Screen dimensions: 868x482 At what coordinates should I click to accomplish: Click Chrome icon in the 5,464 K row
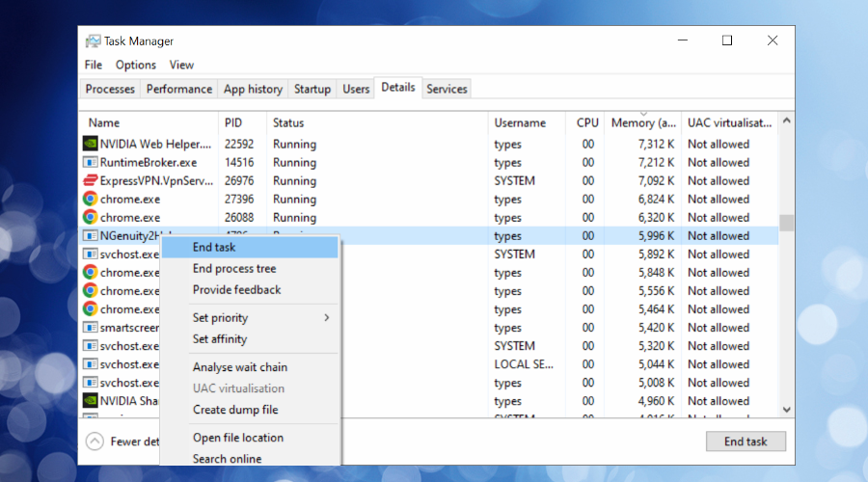91,308
